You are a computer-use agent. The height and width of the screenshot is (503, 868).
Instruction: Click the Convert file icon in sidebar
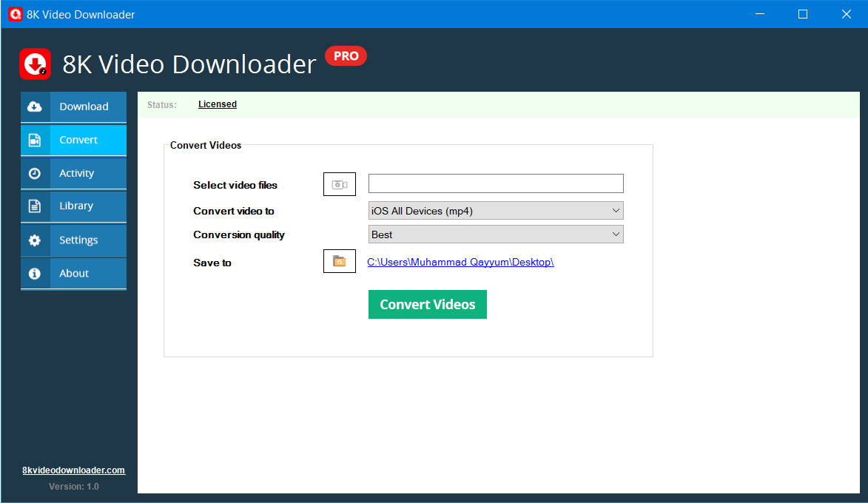point(34,140)
